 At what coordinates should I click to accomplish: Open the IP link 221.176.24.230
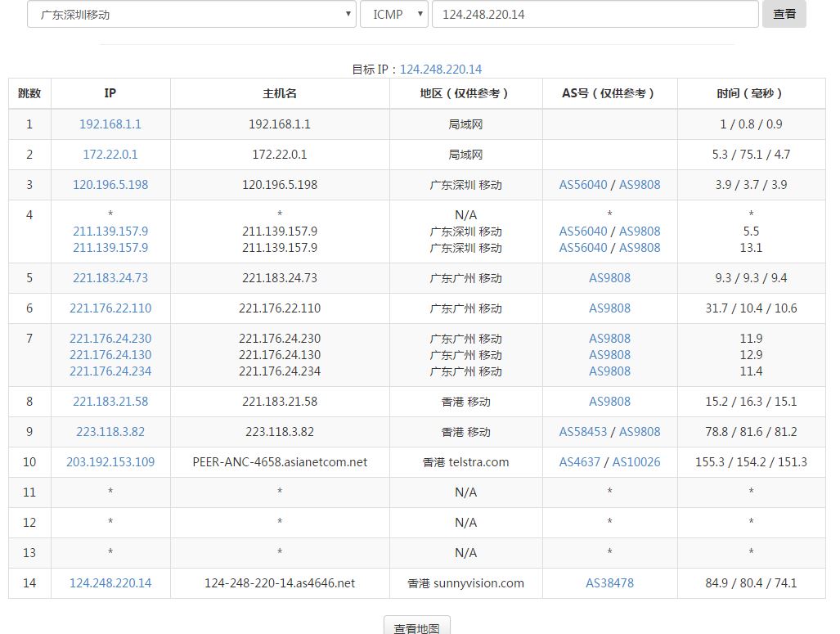[x=110, y=339]
